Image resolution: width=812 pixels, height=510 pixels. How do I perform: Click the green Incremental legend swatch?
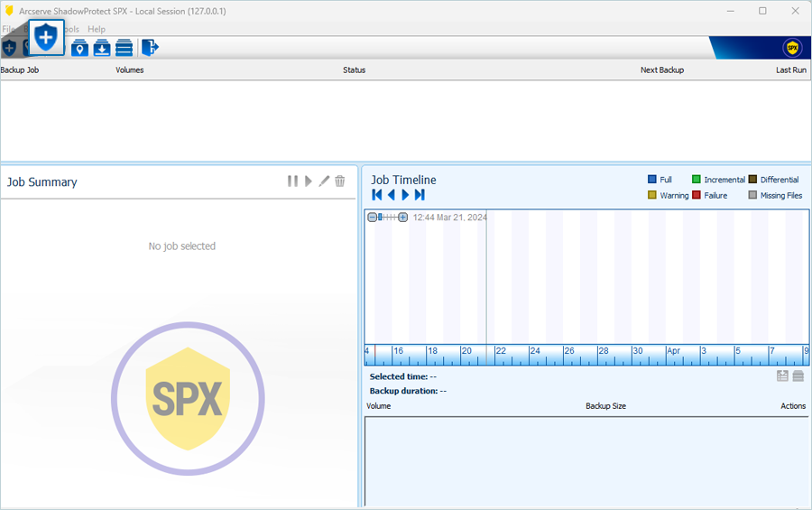pos(696,180)
